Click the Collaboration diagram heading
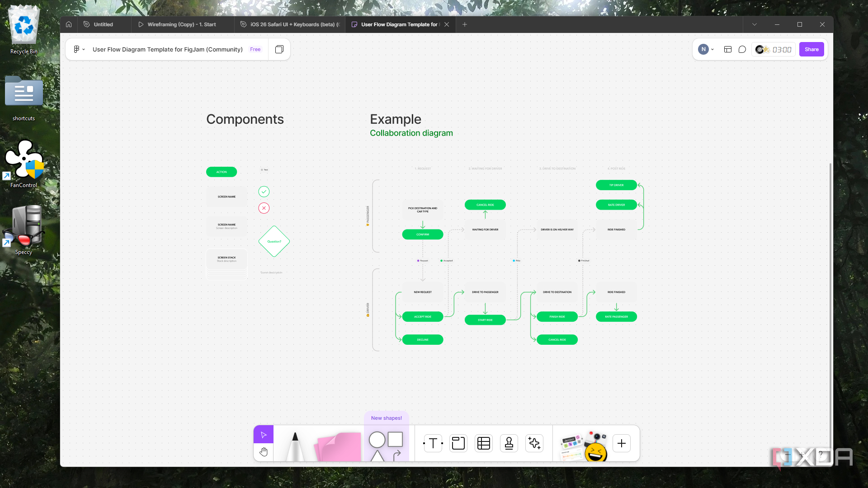The height and width of the screenshot is (488, 868). 411,133
